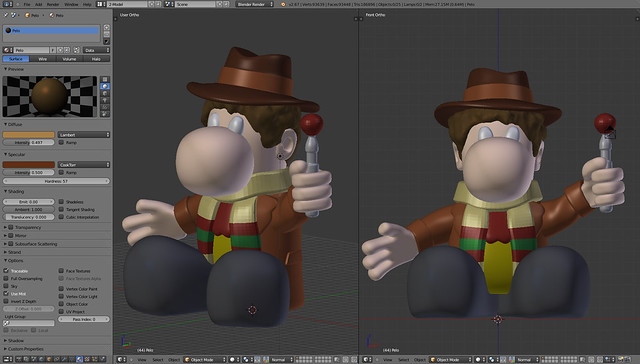Screen dimensions: 640x364
Task: Open left viewport shading mode selector
Action: click(x=234, y=360)
